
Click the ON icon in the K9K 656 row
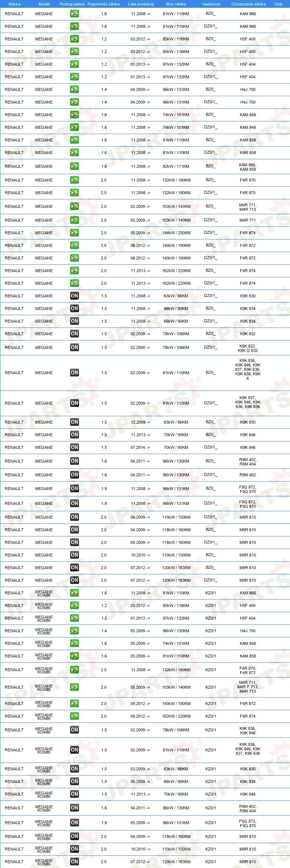coord(75,373)
